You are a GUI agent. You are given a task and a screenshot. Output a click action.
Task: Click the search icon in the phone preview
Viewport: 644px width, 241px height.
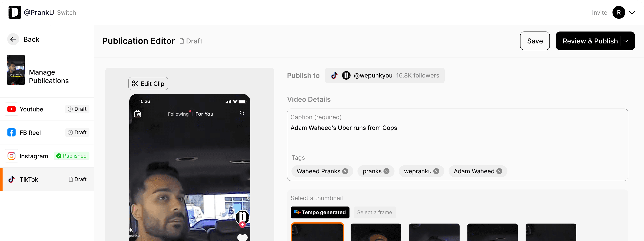coord(242,113)
